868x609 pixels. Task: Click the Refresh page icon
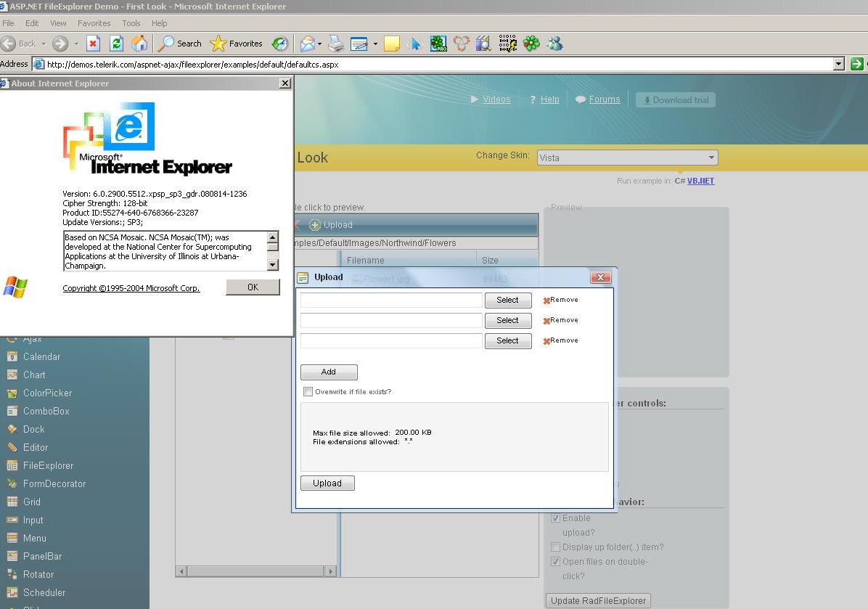tap(116, 43)
